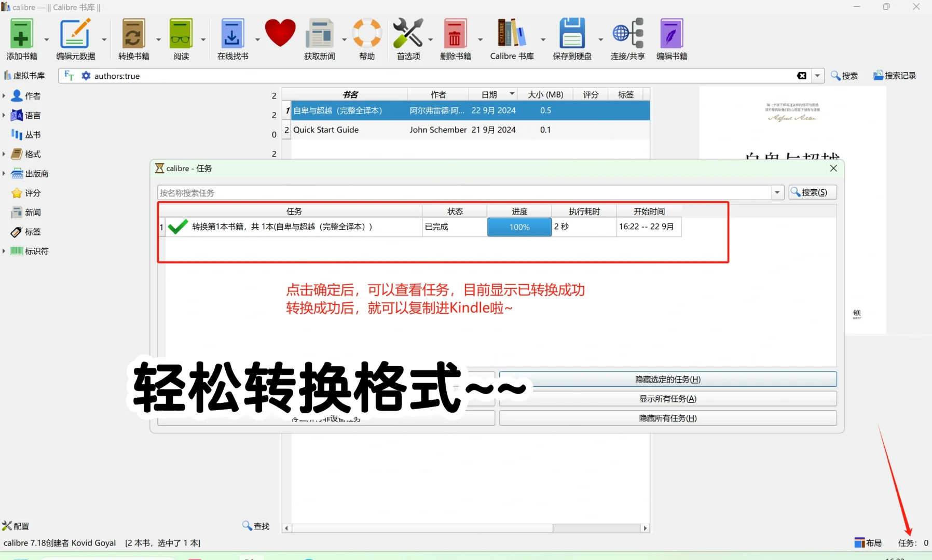The width and height of the screenshot is (932, 560).
Task: Click the Save to disk icon
Action: click(x=572, y=34)
